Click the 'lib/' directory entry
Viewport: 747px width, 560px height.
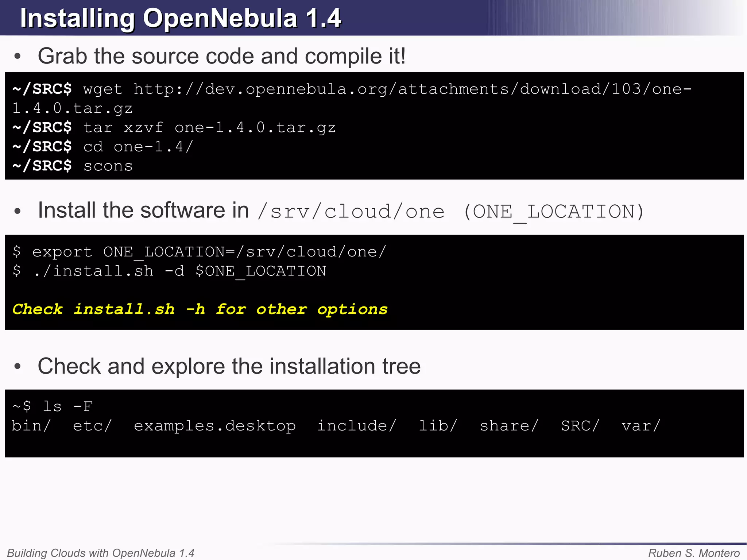tap(438, 426)
